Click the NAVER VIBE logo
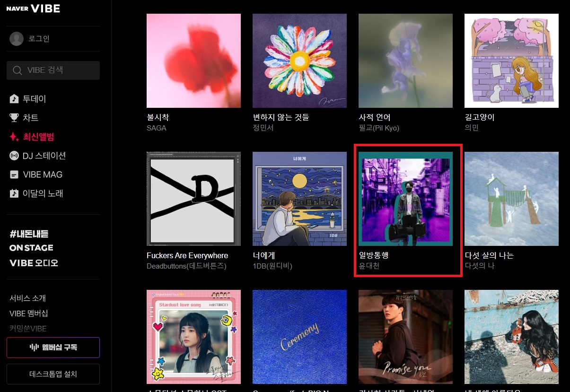 tap(33, 8)
